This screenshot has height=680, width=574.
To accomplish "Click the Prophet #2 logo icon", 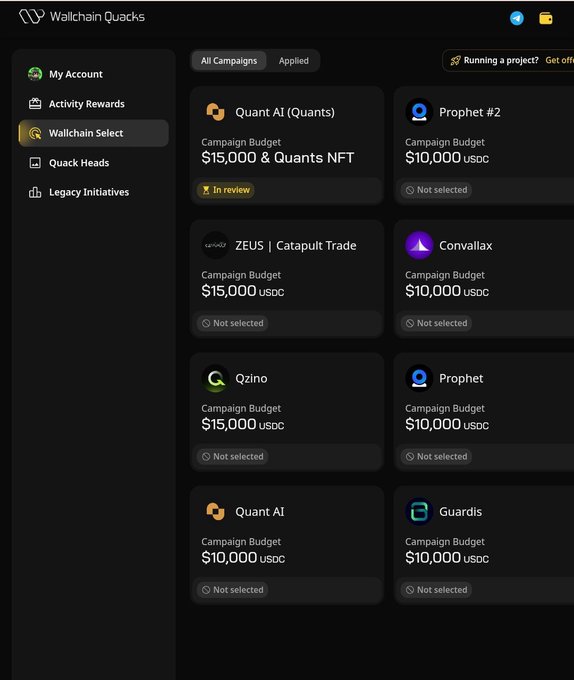I will pos(419,112).
